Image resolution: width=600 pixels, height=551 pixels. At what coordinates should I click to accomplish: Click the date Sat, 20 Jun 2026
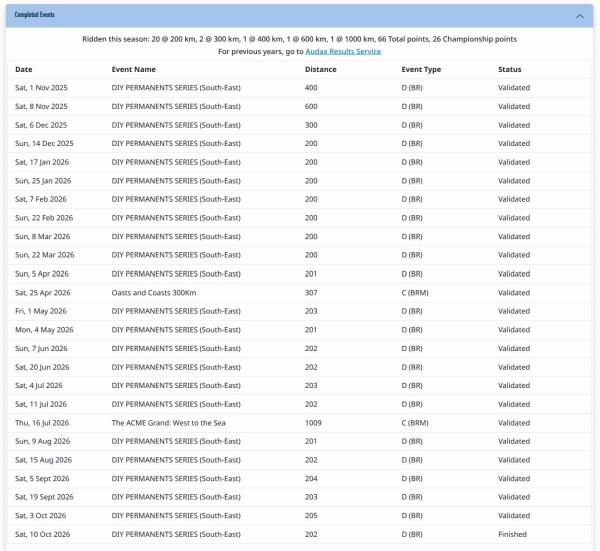tap(42, 367)
